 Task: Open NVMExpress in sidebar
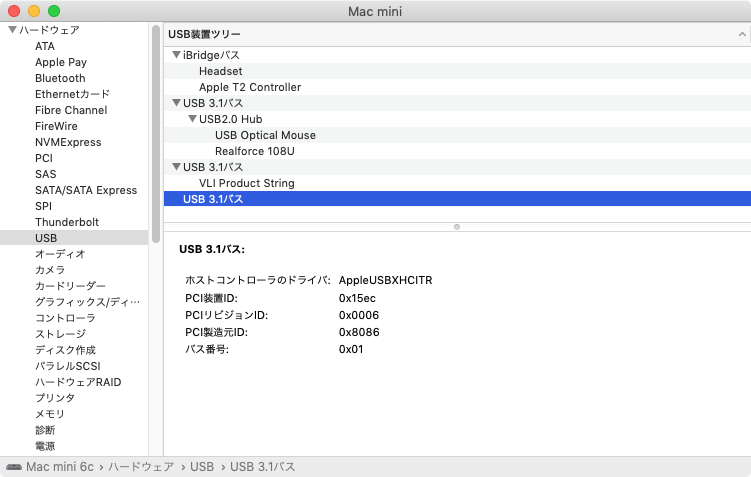coord(68,142)
